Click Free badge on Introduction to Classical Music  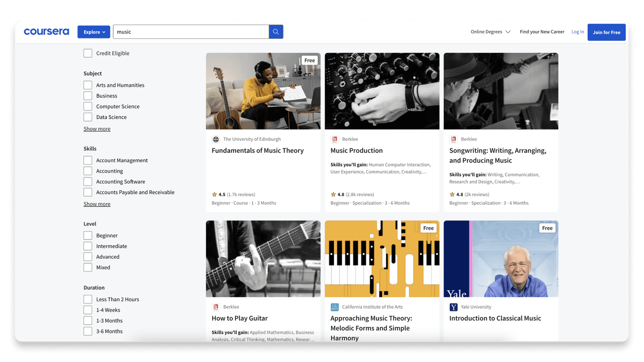547,228
